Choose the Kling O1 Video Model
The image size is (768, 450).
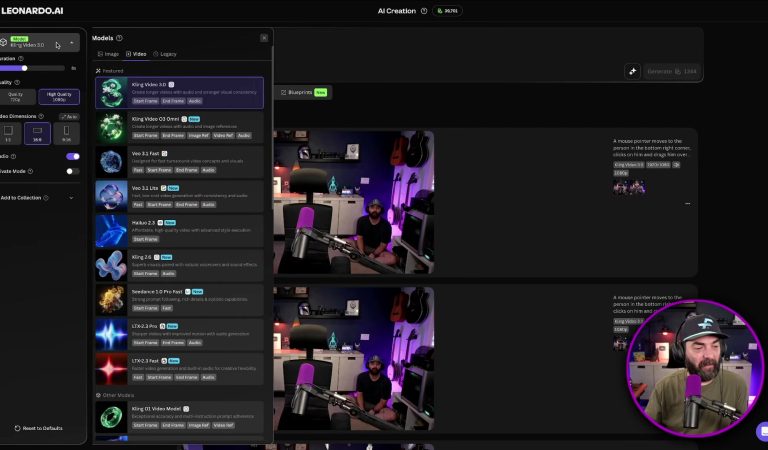[x=179, y=417]
